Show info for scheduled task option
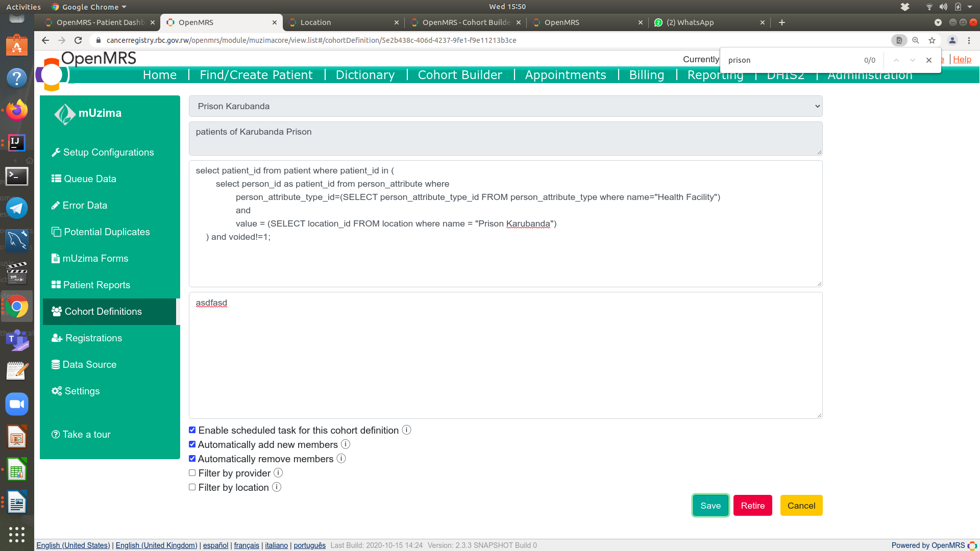The width and height of the screenshot is (980, 551). coord(407,430)
